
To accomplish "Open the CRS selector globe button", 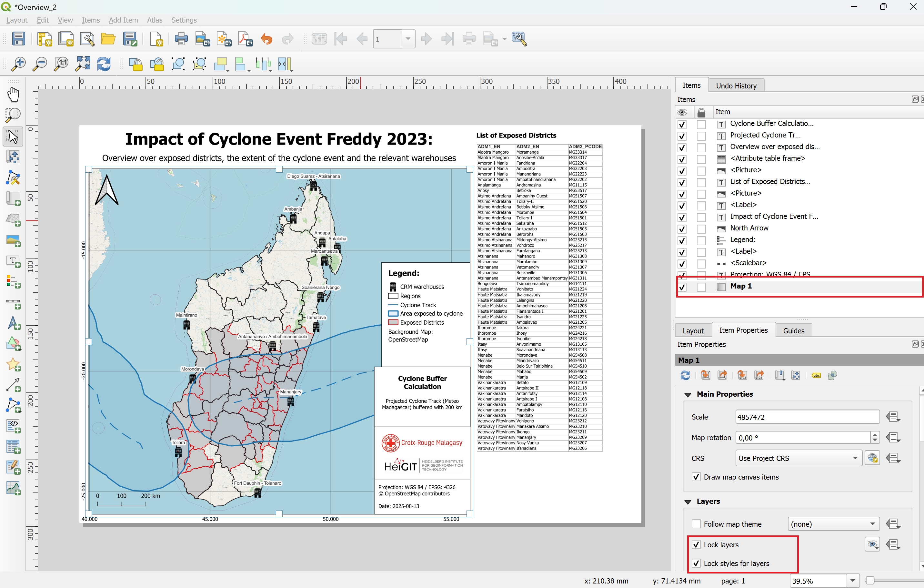I will [x=873, y=458].
